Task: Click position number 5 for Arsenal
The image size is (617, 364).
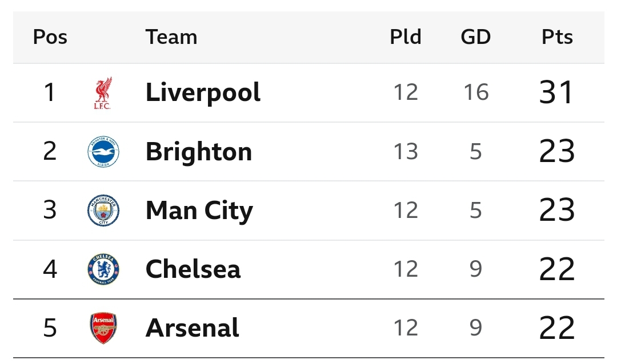Action: click(x=50, y=328)
